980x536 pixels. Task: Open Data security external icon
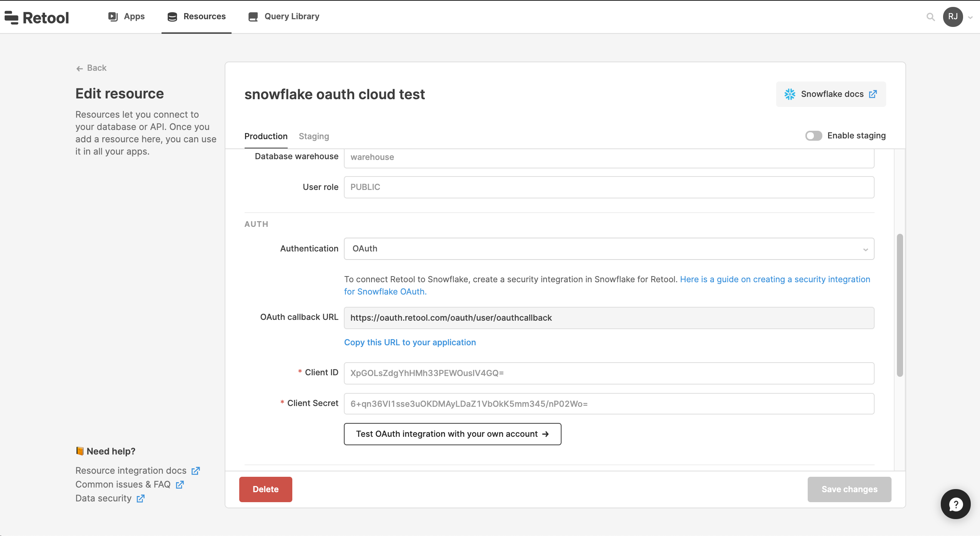(141, 498)
